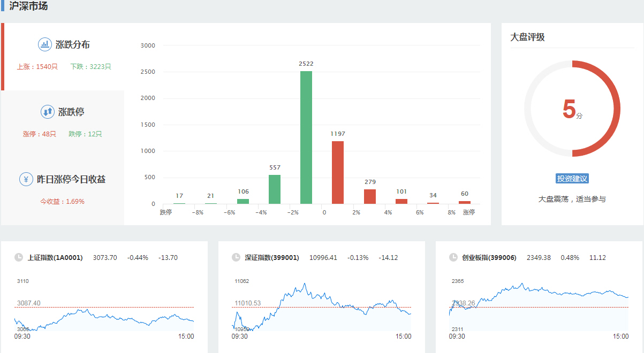Click the red bar labeled 1197
The image size is (644, 353).
coord(338,172)
